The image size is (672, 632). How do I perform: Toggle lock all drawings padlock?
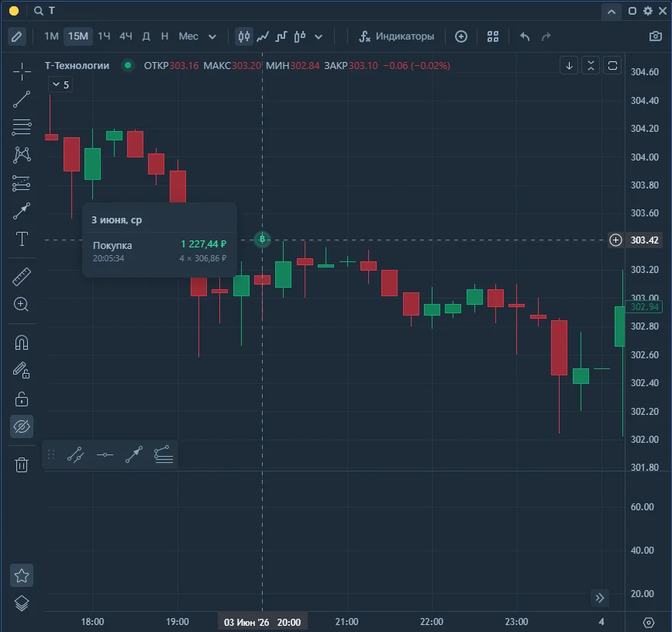[22, 399]
